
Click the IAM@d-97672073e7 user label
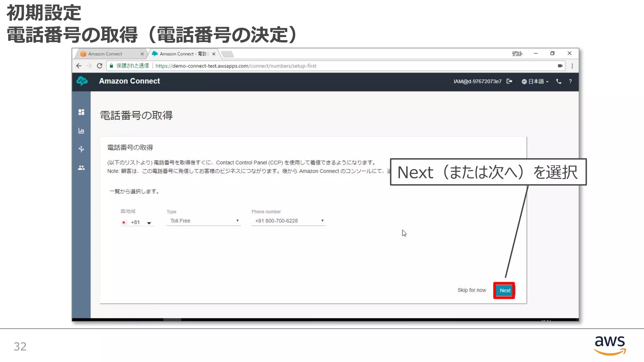tap(477, 81)
